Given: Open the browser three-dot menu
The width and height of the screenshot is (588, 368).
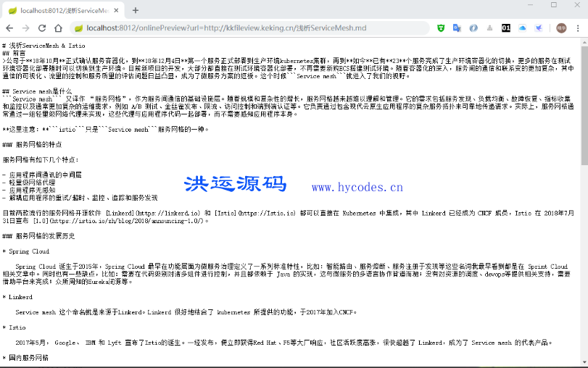Looking at the screenshot, I should click(x=578, y=28).
